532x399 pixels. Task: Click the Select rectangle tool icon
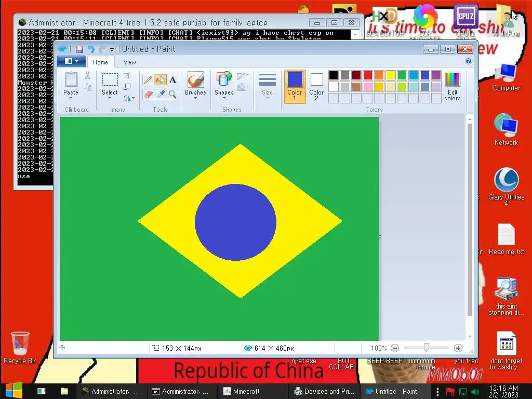pyautogui.click(x=110, y=79)
